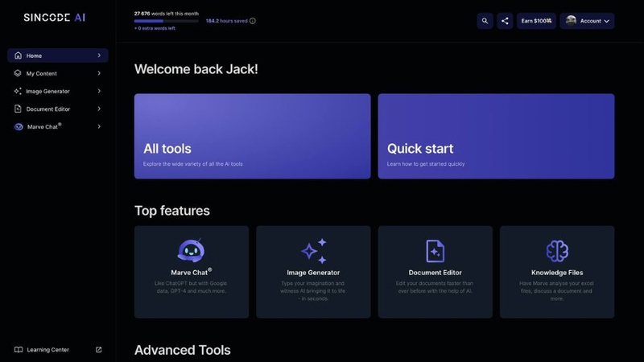Click the Knowledge Files brain icon
The image size is (644, 362).
coord(557,251)
